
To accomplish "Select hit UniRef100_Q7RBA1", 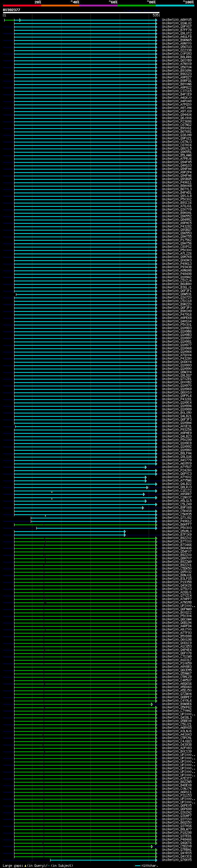I will coord(177,850).
